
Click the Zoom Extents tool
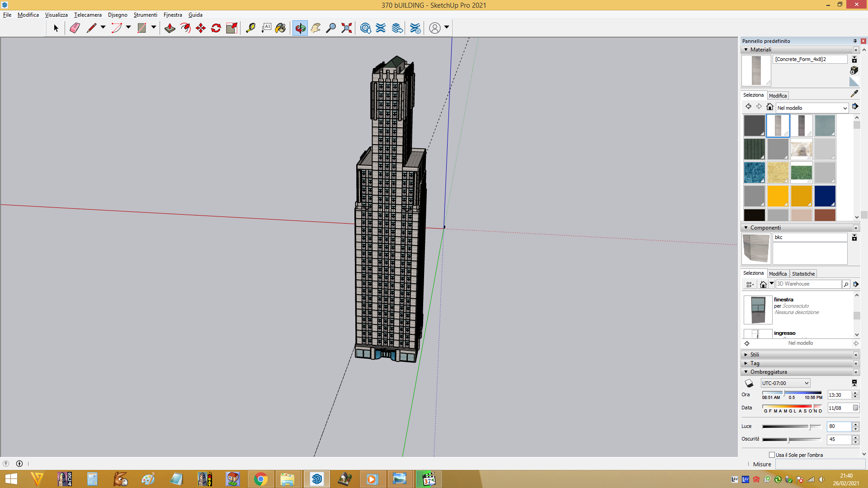tap(347, 28)
